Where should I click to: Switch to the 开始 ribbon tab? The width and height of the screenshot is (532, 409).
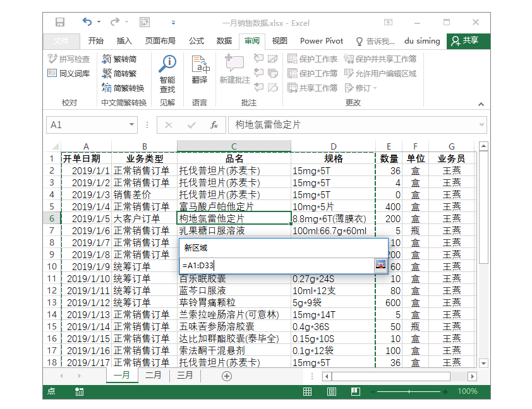95,41
